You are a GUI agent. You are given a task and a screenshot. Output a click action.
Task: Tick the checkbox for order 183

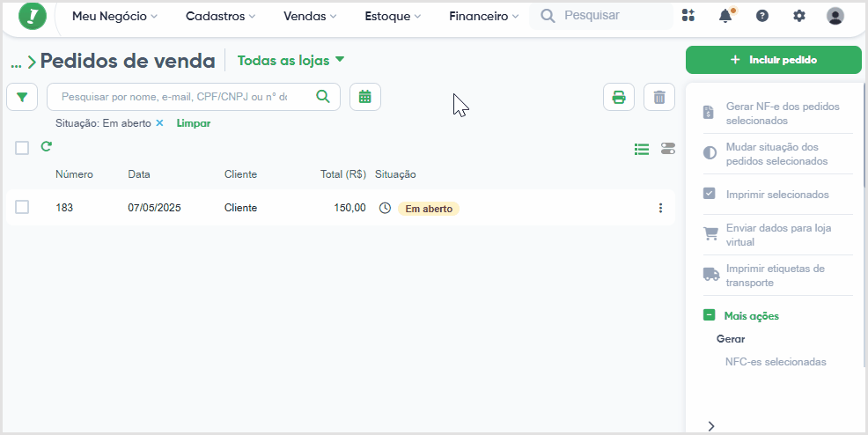point(22,207)
